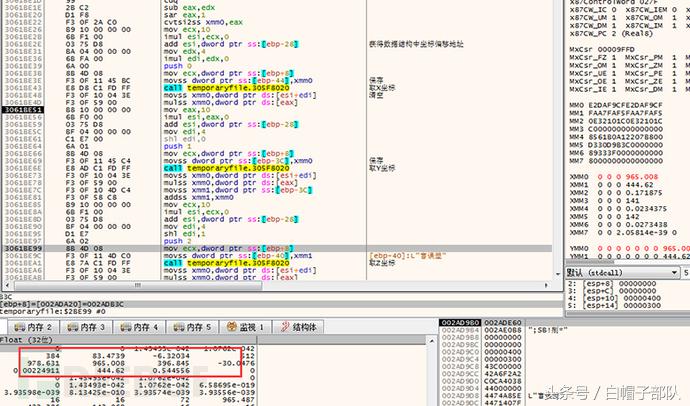Select stack value 002ADE60
Screen dimensions: 690x406
(503, 323)
